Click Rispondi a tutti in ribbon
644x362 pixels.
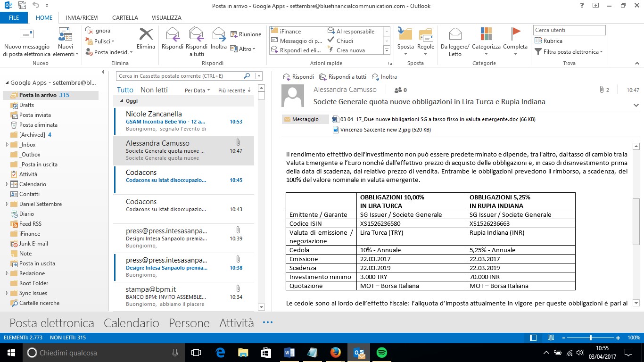197,42
